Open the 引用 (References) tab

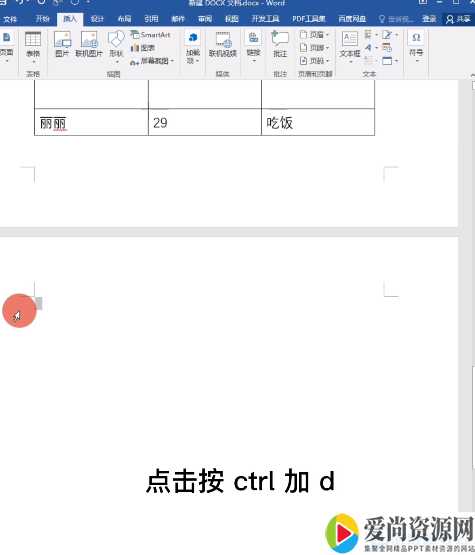pos(151,19)
